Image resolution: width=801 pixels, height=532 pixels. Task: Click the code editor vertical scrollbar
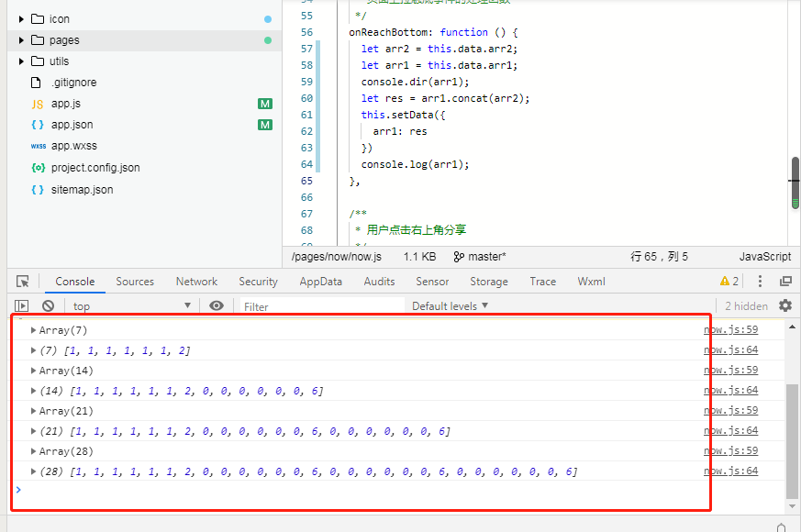pyautogui.click(x=795, y=183)
